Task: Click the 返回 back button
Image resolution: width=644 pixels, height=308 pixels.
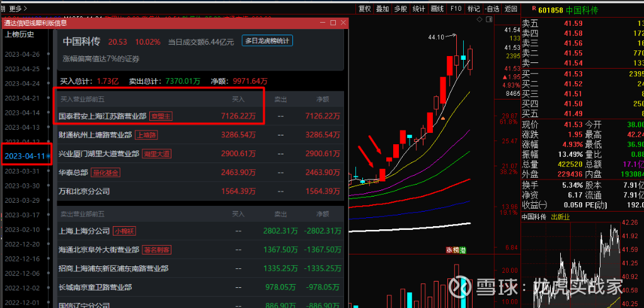Action: point(510,9)
